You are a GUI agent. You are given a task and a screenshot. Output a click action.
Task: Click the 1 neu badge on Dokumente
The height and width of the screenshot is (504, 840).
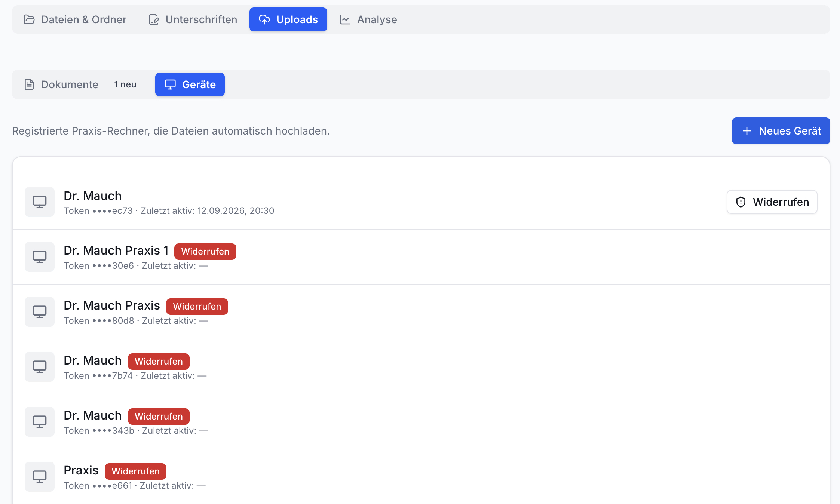125,84
